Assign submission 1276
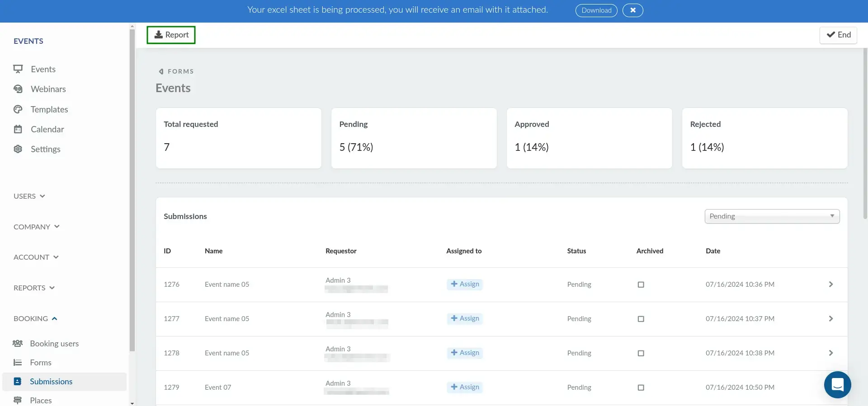This screenshot has width=868, height=406. pyautogui.click(x=465, y=284)
